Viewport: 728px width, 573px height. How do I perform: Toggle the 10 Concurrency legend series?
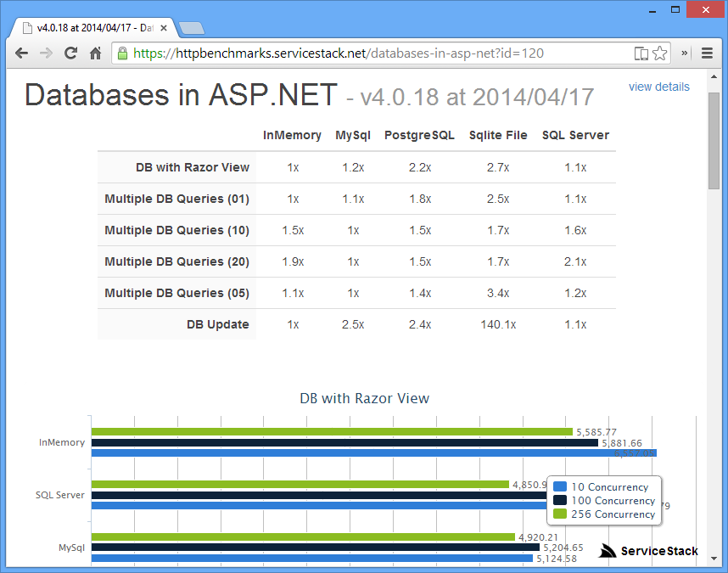click(x=603, y=487)
